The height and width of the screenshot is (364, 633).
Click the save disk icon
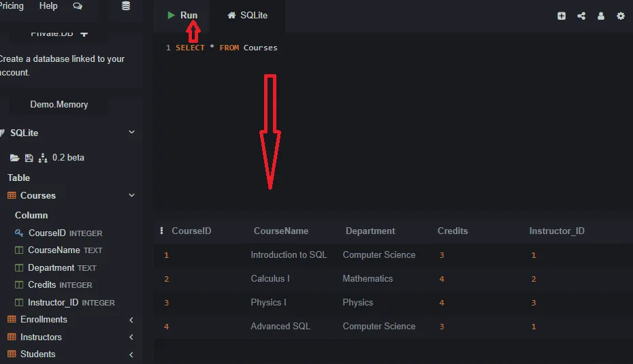[x=29, y=158]
